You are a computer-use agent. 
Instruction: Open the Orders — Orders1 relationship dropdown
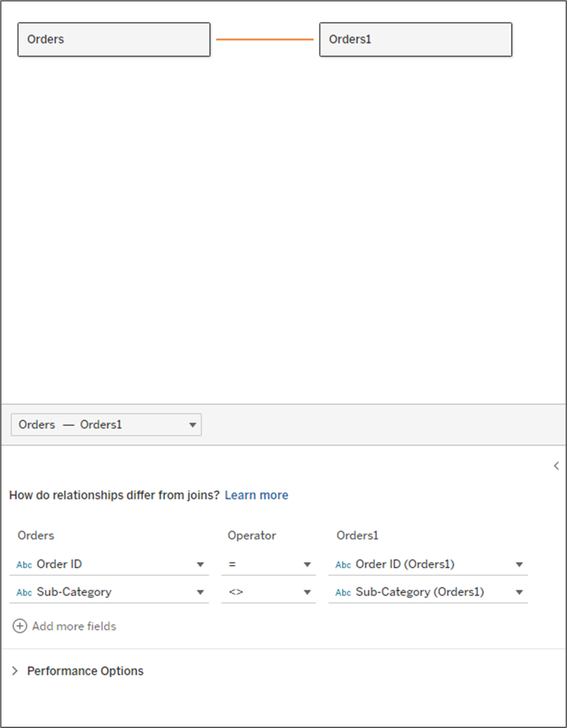(x=106, y=424)
